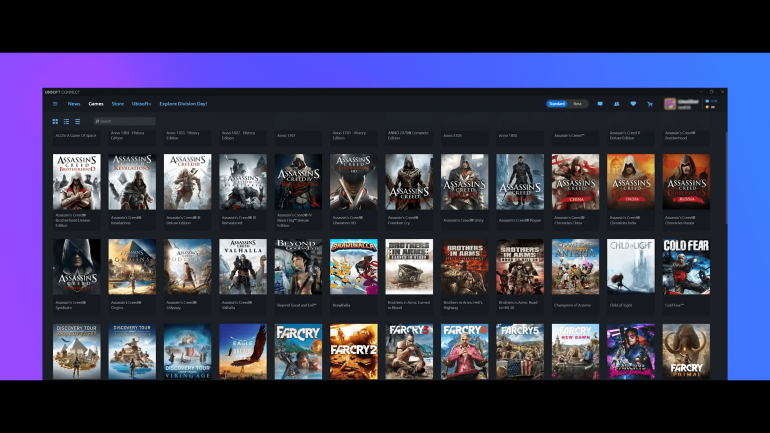Viewport: 770px width, 433px height.
Task: Open Assassin's Creed Unity cover
Action: [465, 182]
